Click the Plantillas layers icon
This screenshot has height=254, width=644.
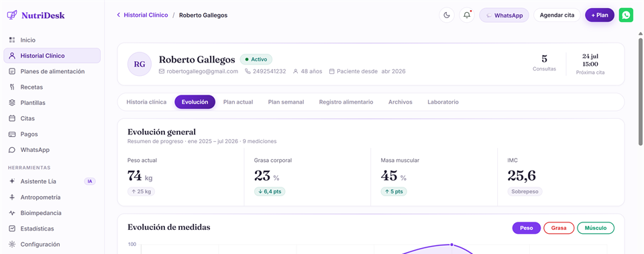tap(12, 103)
